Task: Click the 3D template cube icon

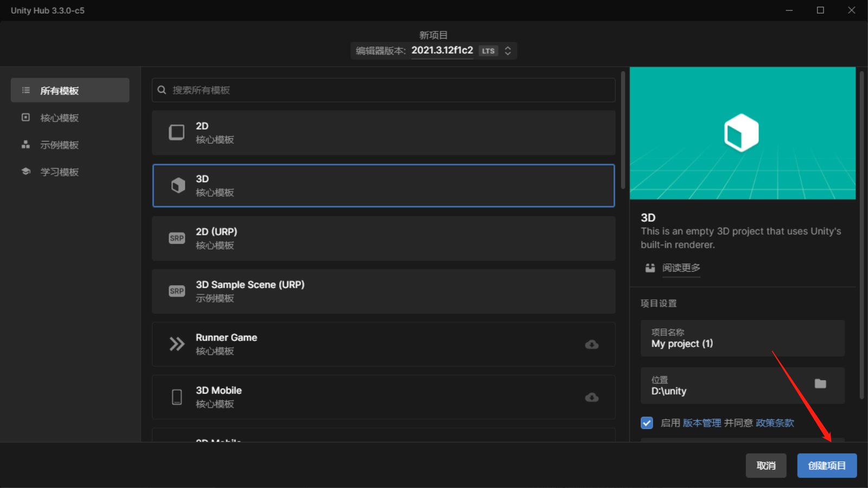Action: click(x=178, y=185)
